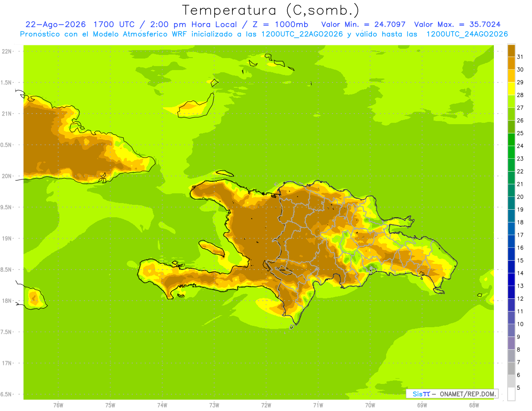Click the "Valor Max. = 35.7024" readout
Screen dimensions: 532x411
tap(457, 24)
